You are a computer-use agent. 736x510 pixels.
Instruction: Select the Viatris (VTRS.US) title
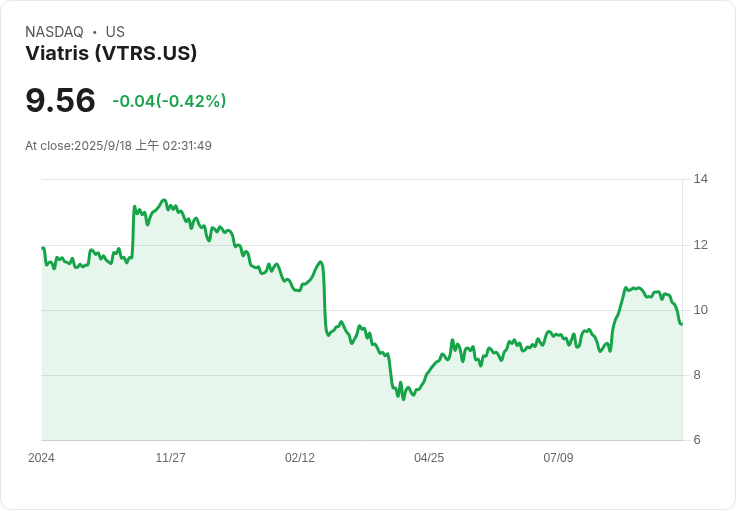tap(111, 54)
